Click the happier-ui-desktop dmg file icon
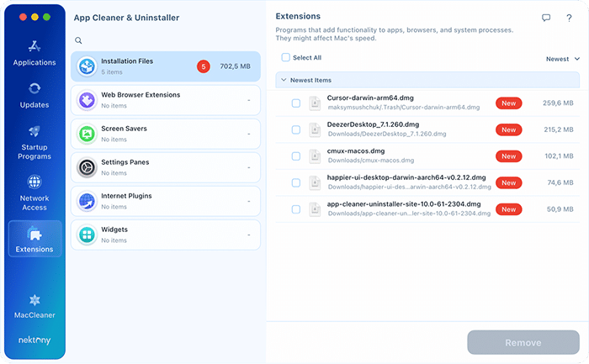 pyautogui.click(x=315, y=182)
